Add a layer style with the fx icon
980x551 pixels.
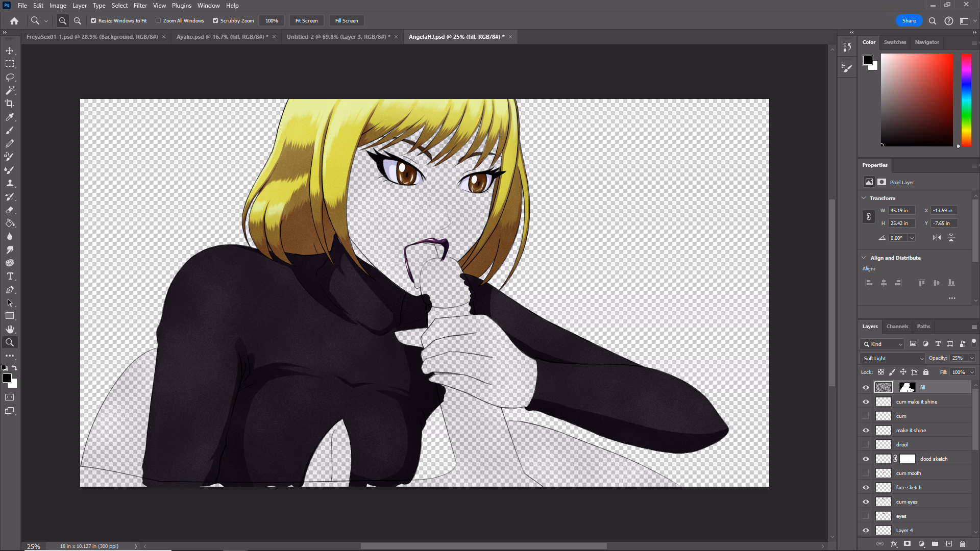tap(894, 544)
